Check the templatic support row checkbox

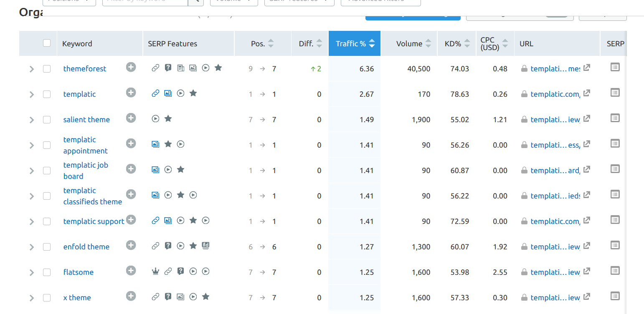coord(47,221)
